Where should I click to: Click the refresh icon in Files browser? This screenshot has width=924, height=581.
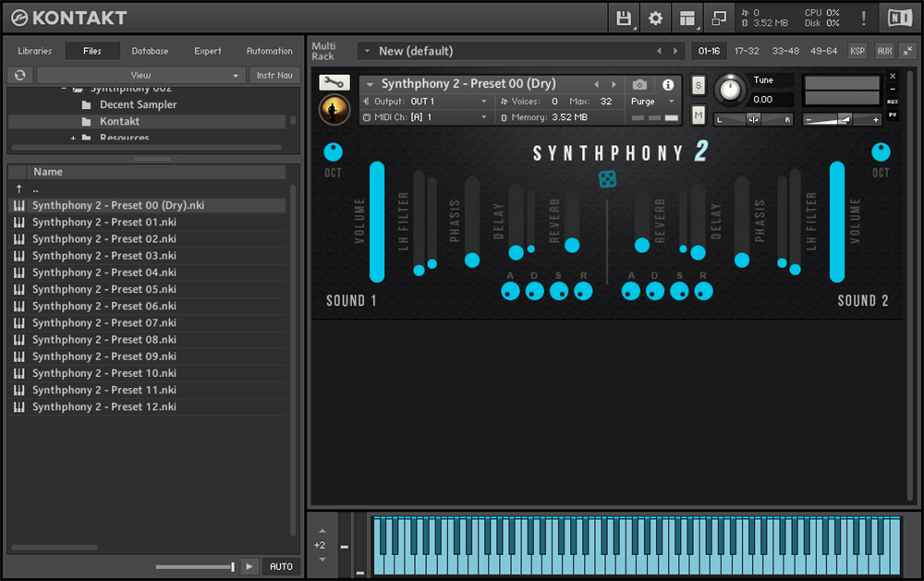click(x=20, y=75)
